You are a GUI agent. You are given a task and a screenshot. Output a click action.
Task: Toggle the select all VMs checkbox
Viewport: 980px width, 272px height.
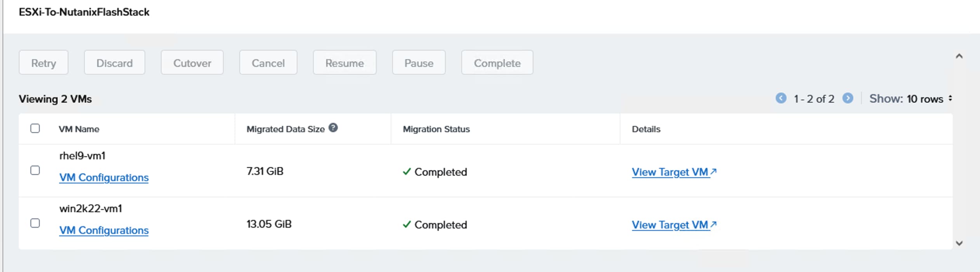pos(35,128)
